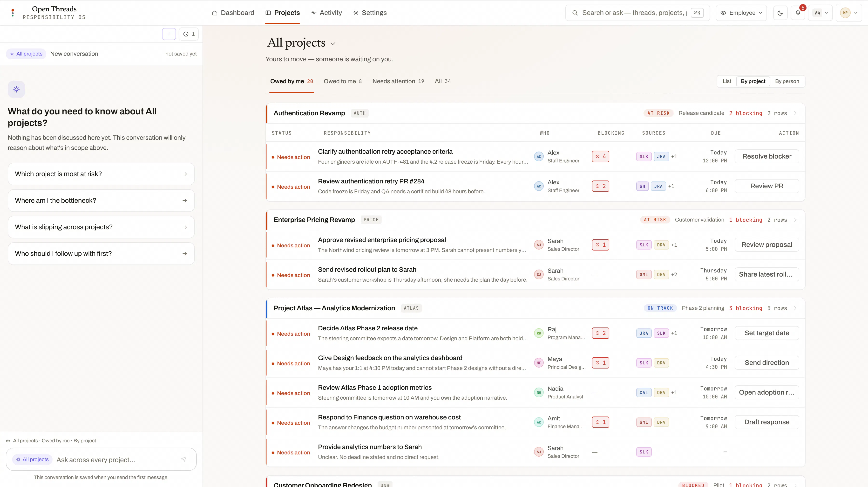Viewport: 868px width, 487px height.
Task: Click blocking 2 badge on Review PR #284 row
Action: coord(600,186)
